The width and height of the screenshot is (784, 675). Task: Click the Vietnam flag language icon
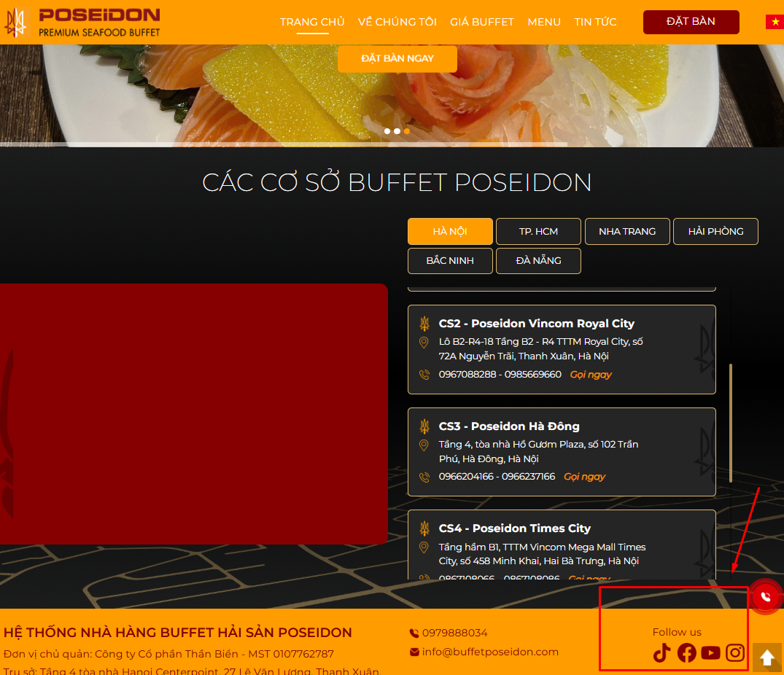[x=774, y=22]
